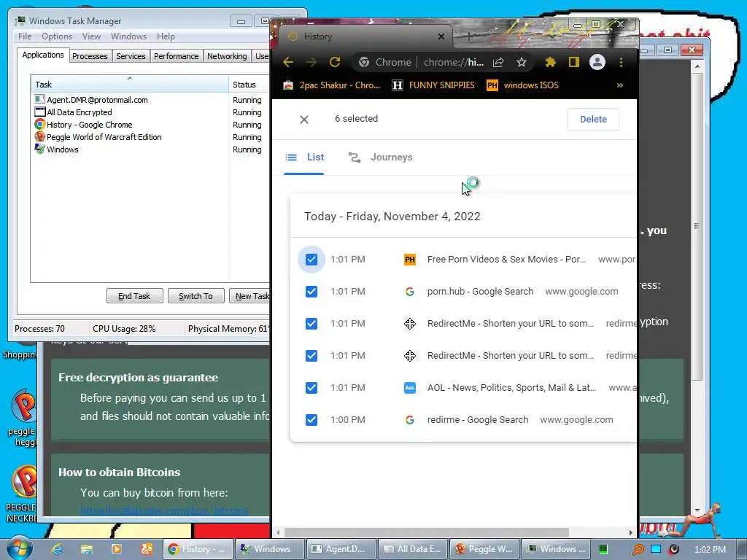This screenshot has width=747, height=560.
Task: Switch to Performance tab
Action: [x=176, y=56]
